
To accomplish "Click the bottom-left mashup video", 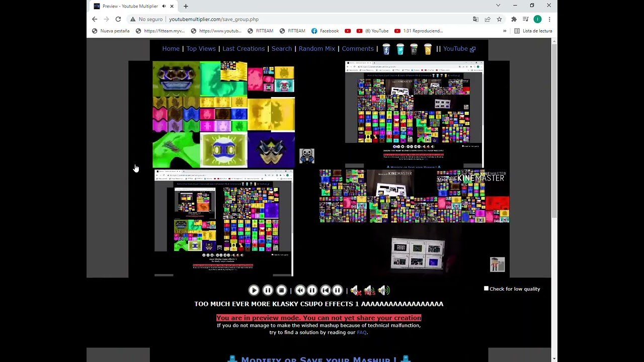I will pyautogui.click(x=223, y=223).
